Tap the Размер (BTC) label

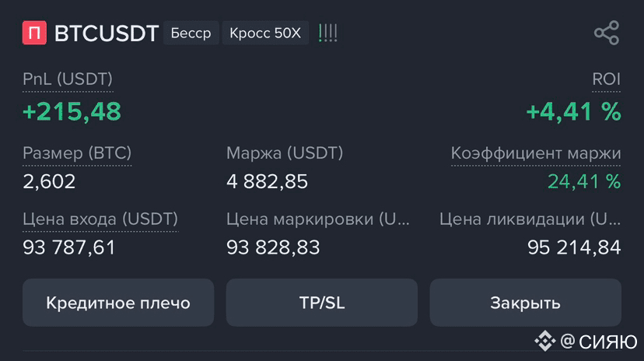(77, 153)
